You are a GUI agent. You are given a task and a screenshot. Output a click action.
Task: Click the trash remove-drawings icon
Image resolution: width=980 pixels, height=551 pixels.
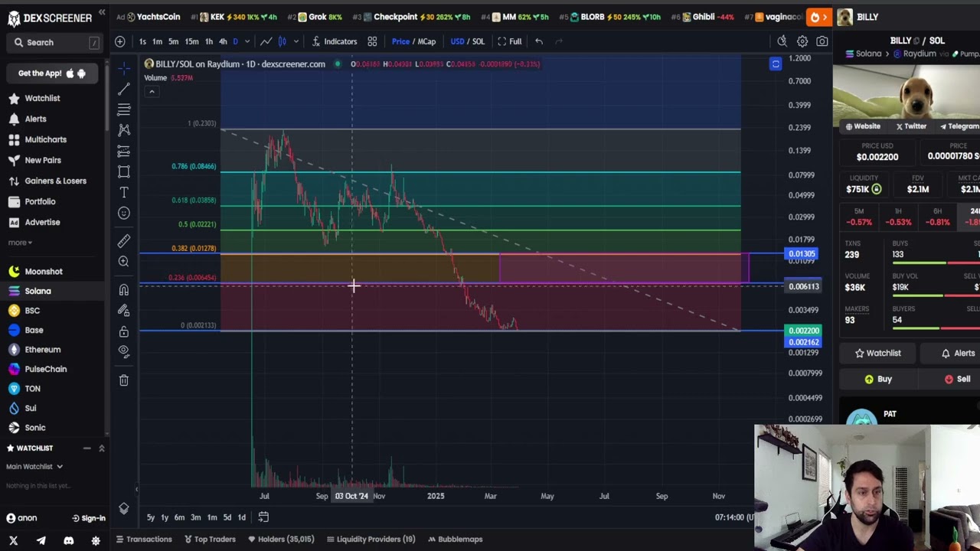point(124,380)
